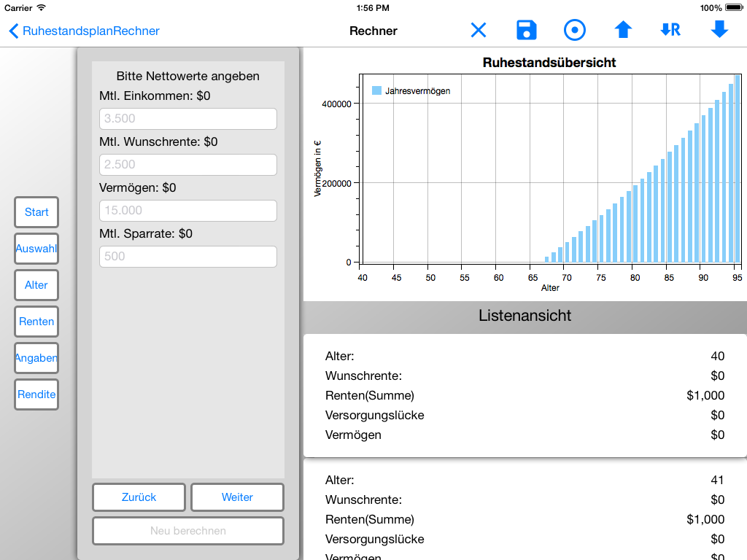The height and width of the screenshot is (560, 747).
Task: Tap the 1:56 PM clock
Action: click(x=373, y=8)
